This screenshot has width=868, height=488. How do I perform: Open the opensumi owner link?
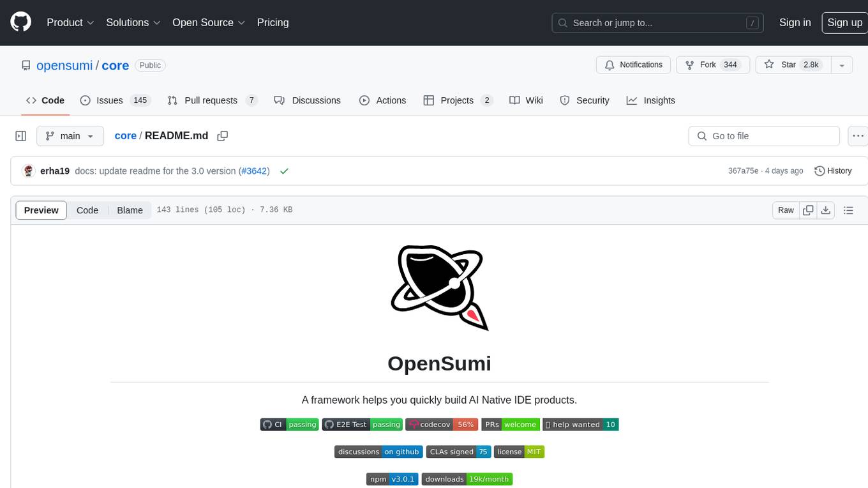click(64, 65)
